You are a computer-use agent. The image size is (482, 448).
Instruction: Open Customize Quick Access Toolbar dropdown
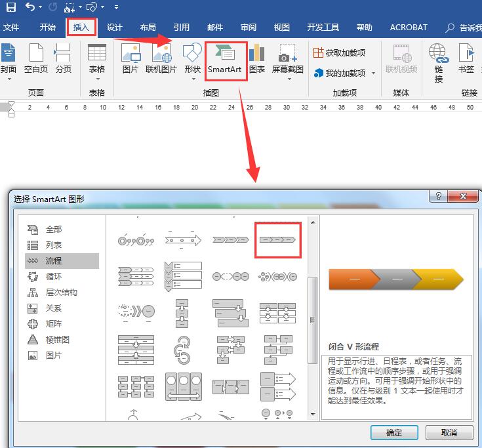point(116,7)
